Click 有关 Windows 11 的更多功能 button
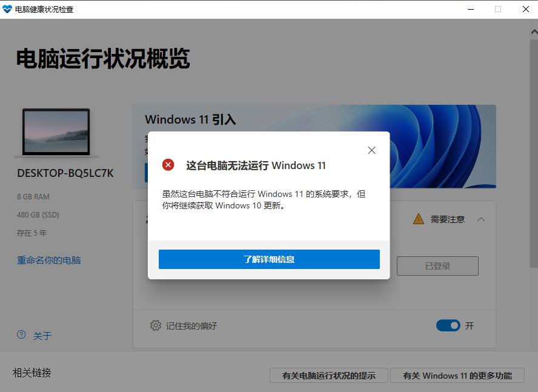538x392 pixels. [457, 376]
